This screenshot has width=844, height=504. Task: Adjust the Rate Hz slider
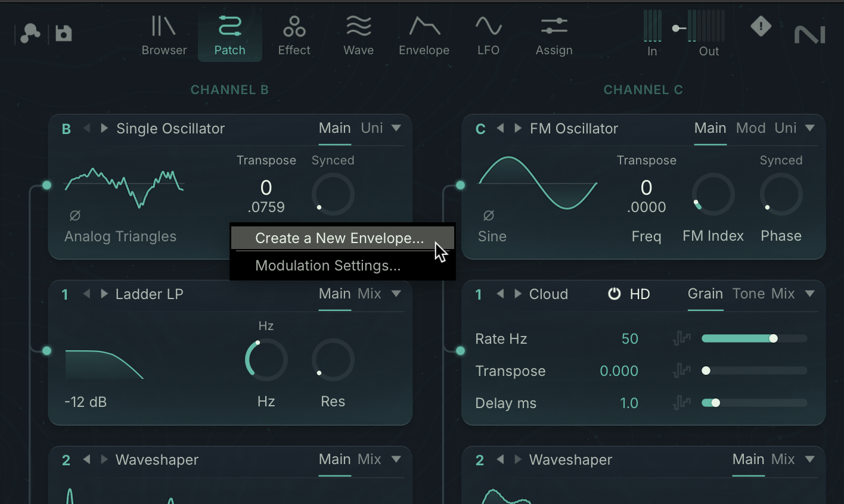[x=754, y=338]
